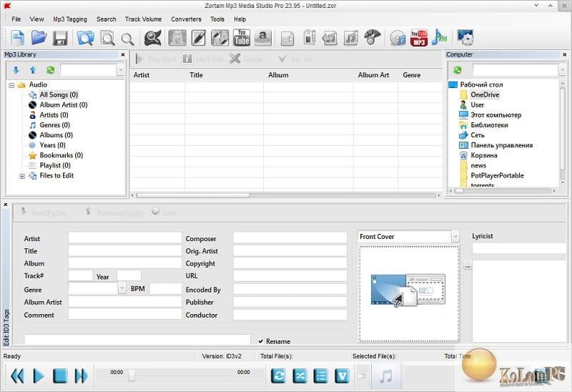The height and width of the screenshot is (392, 572).
Task: Click the playback position slider
Action: pos(132,375)
